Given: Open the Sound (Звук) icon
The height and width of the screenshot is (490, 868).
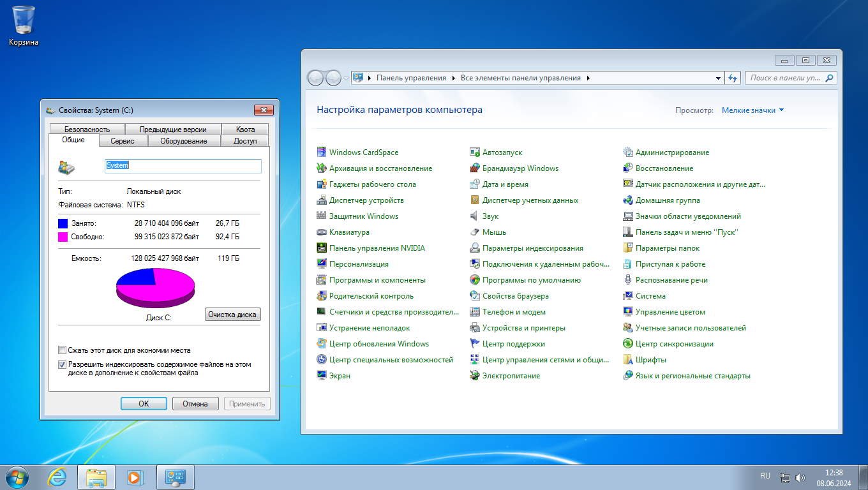Looking at the screenshot, I should (x=475, y=216).
